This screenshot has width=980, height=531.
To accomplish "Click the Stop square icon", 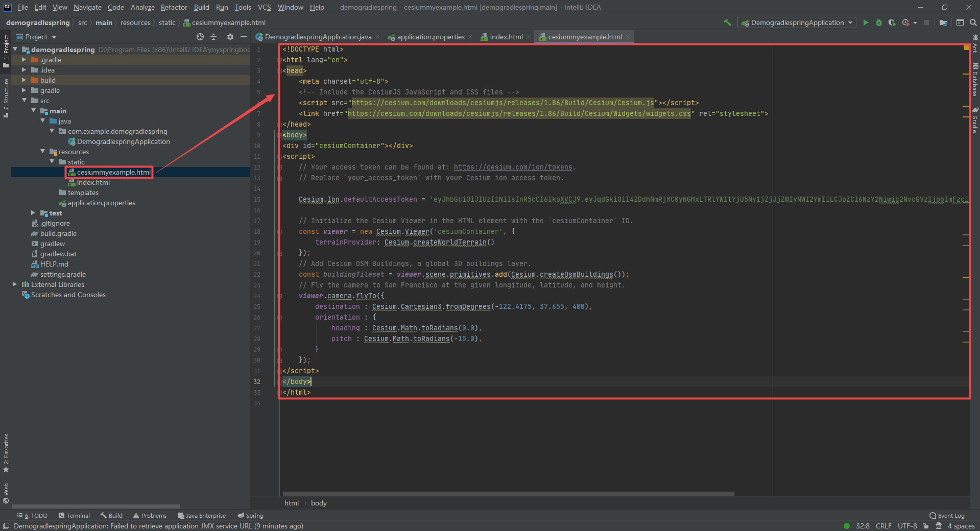I will tap(926, 22).
